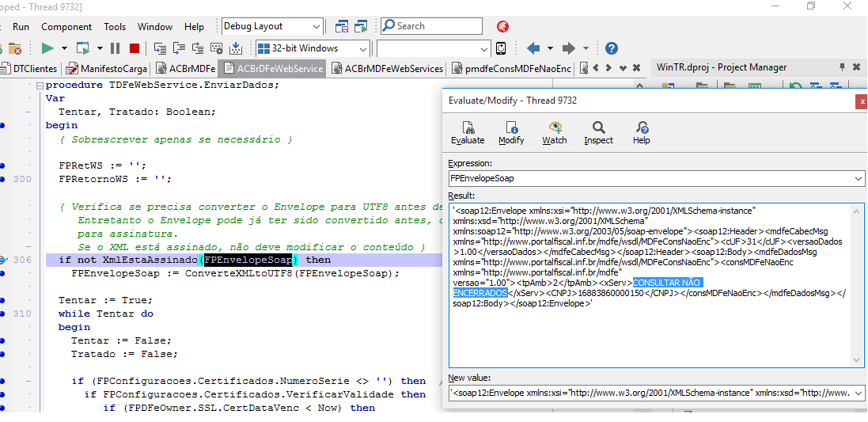868x422 pixels.
Task: Click the Deploy project icon
Action: (235, 48)
